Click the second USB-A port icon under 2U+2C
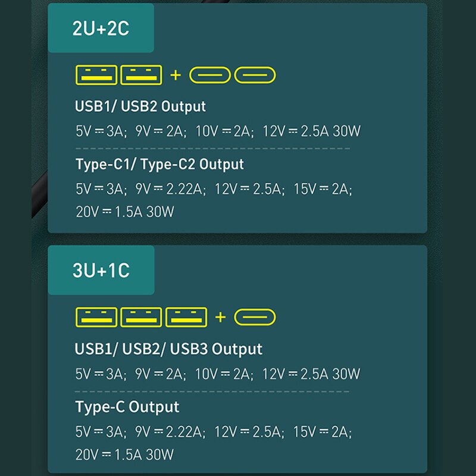The image size is (476, 476). pos(141,75)
